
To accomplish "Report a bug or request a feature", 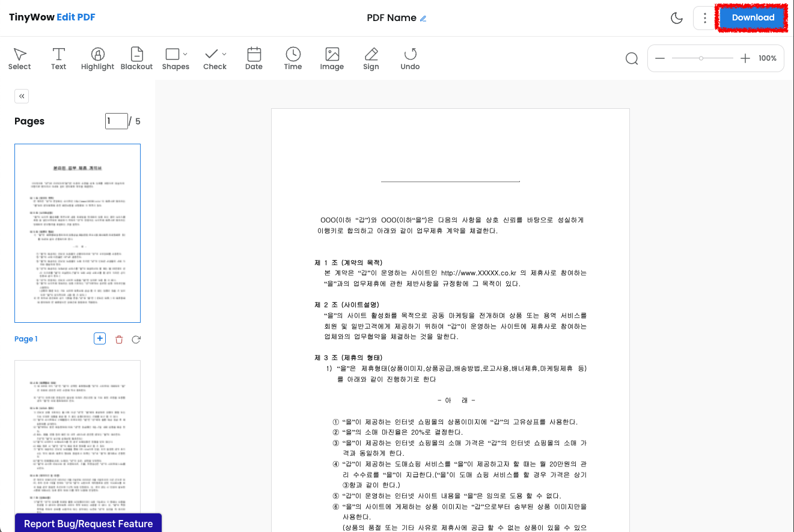I will [x=88, y=524].
